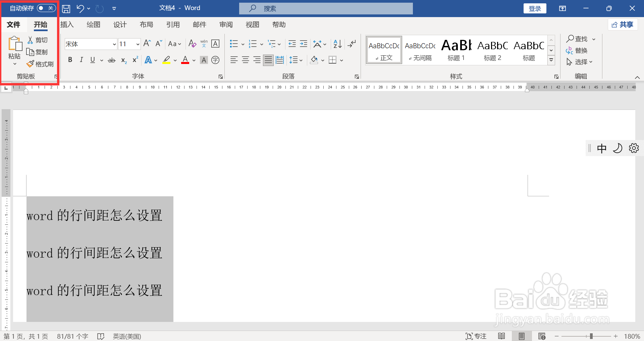Viewport: 644px width, 341px height.
Task: Click the Sort A-Z icon
Action: coord(337,44)
